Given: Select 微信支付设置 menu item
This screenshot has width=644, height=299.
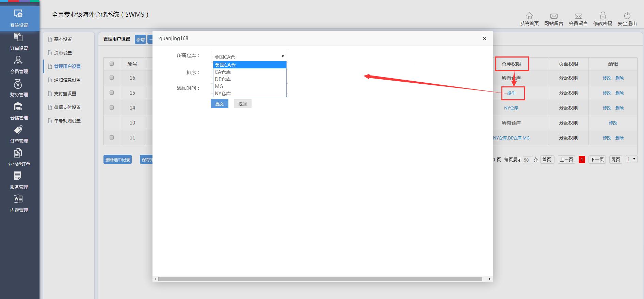Looking at the screenshot, I should [67, 107].
